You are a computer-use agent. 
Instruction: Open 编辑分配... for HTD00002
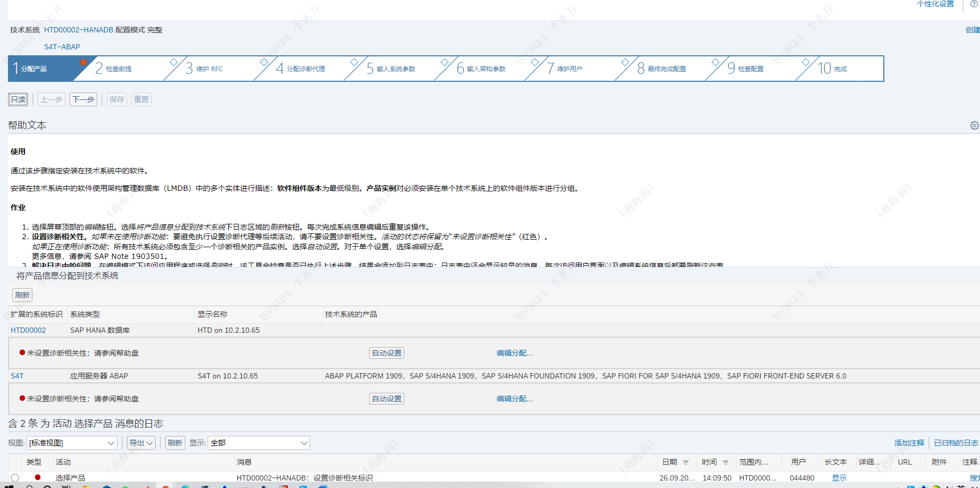click(514, 353)
